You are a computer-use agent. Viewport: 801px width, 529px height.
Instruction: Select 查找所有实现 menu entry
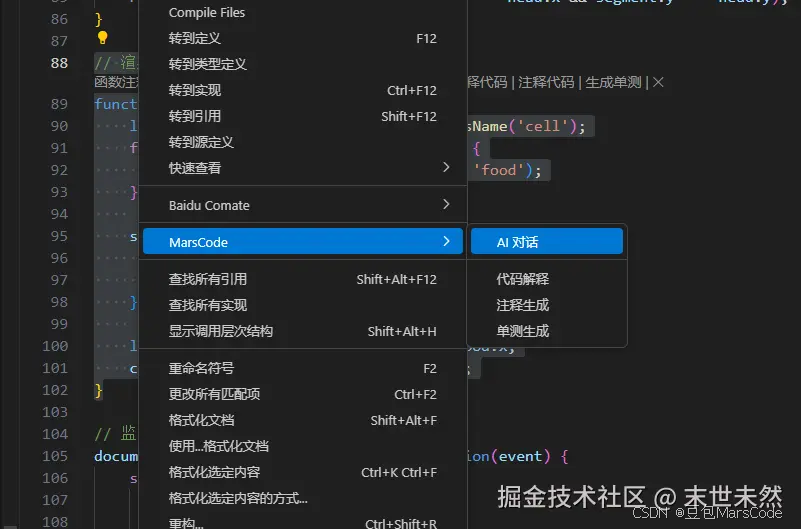(303, 305)
